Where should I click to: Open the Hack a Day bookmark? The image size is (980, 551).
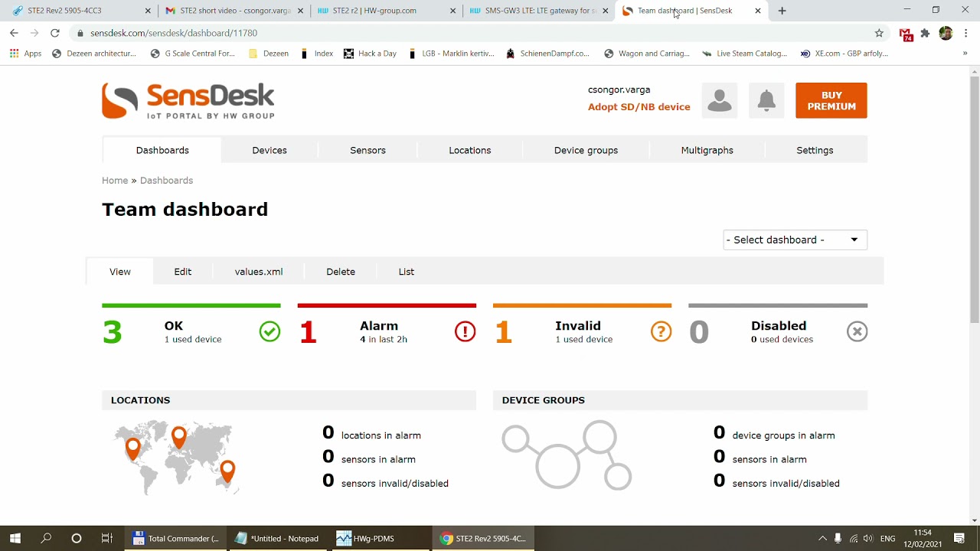371,54
